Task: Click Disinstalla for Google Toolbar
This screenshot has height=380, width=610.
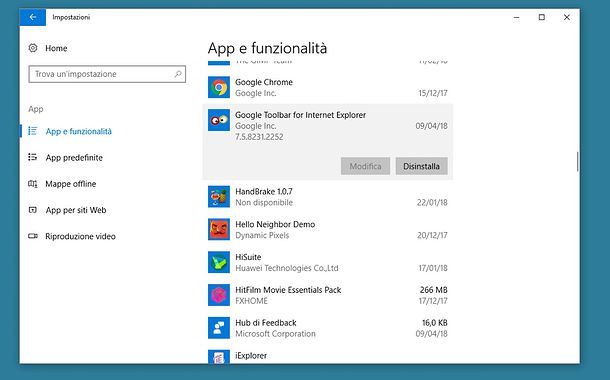Action: point(421,166)
